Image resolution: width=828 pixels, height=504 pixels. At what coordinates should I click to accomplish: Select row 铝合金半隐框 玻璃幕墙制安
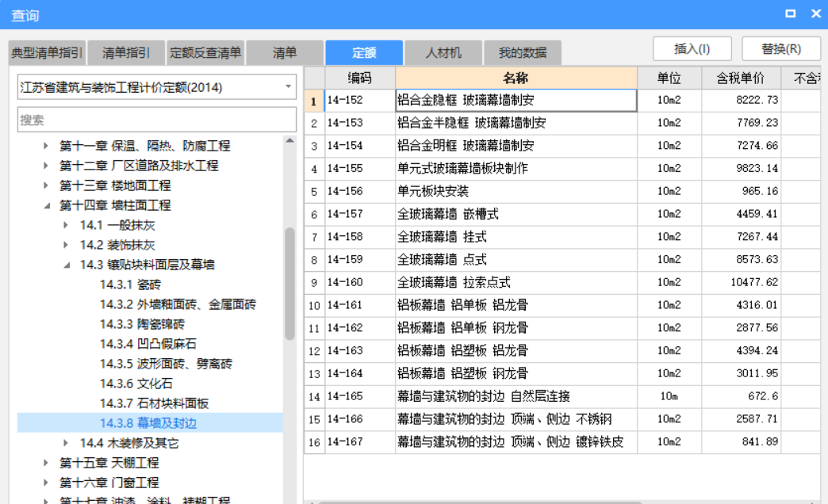(x=516, y=123)
